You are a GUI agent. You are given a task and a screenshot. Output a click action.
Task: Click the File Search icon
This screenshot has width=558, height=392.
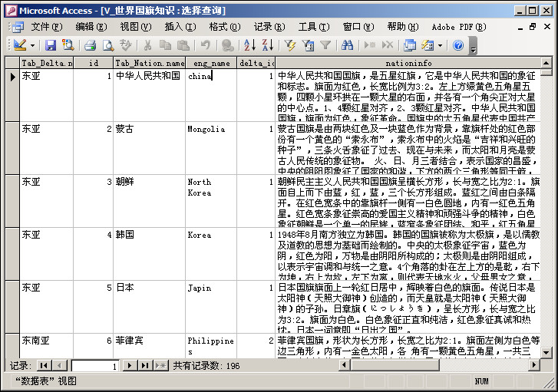click(x=68, y=45)
